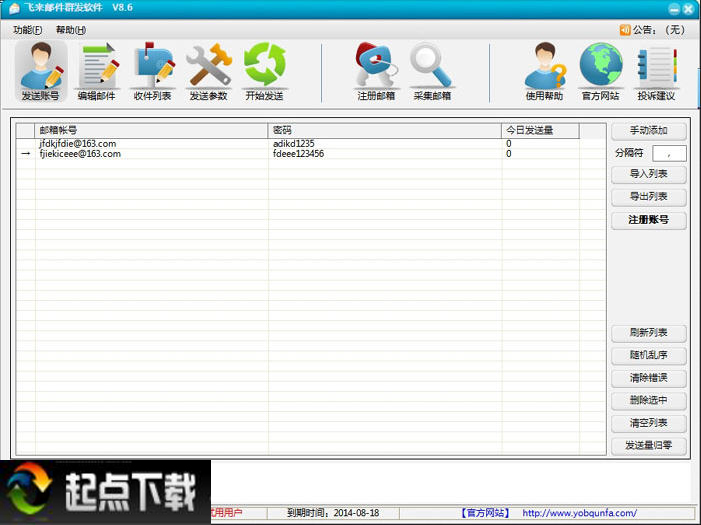Click the app icon in title bar
The height and width of the screenshot is (525, 701).
click(x=14, y=8)
